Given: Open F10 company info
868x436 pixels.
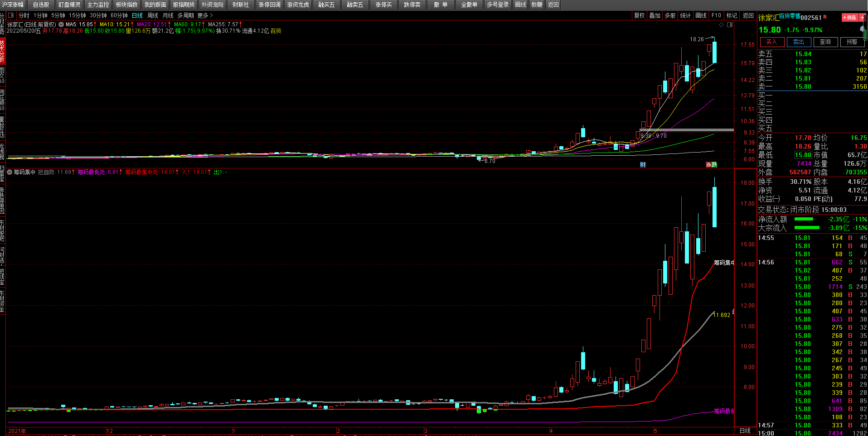Looking at the screenshot, I should coord(717,15).
